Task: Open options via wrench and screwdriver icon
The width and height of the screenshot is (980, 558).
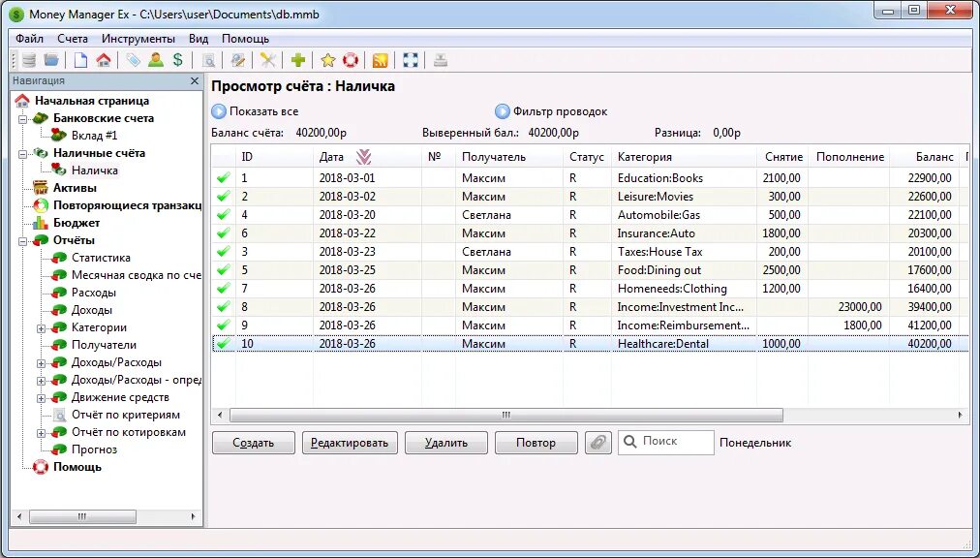Action: [x=267, y=60]
